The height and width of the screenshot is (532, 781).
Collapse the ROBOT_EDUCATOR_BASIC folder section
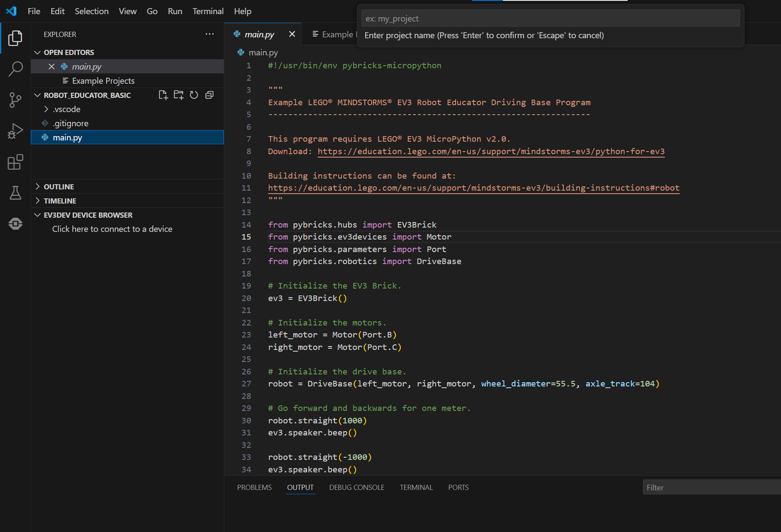37,95
